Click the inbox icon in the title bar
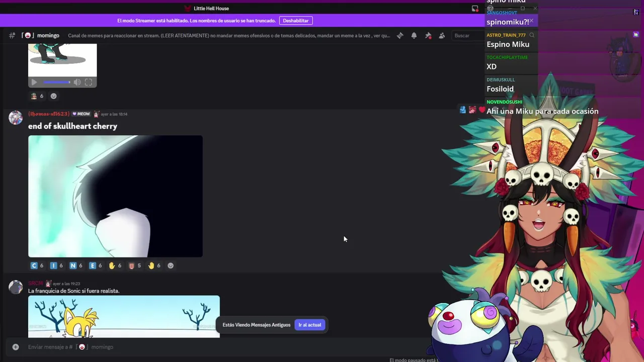This screenshot has width=644, height=362. click(x=475, y=9)
